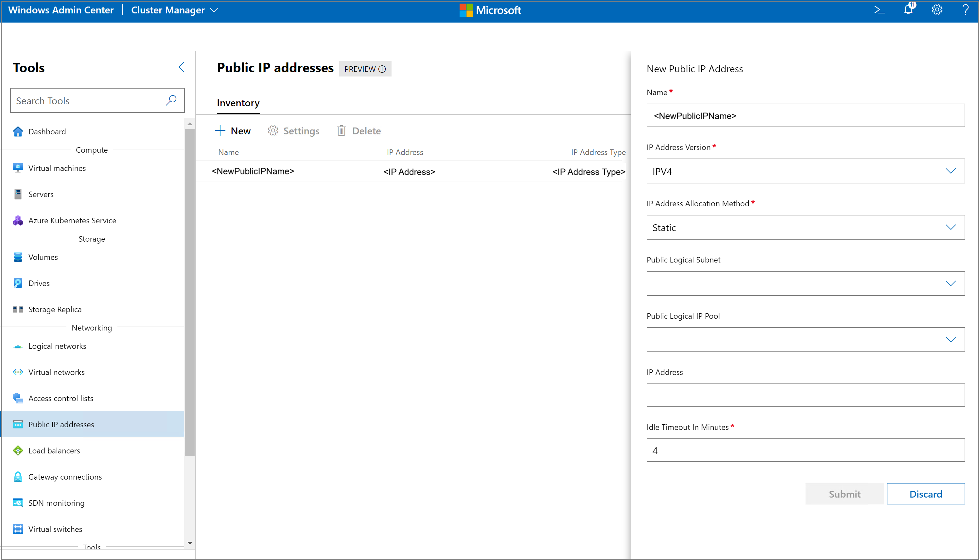Open Load balancers tool
This screenshot has width=979, height=560.
(x=54, y=450)
